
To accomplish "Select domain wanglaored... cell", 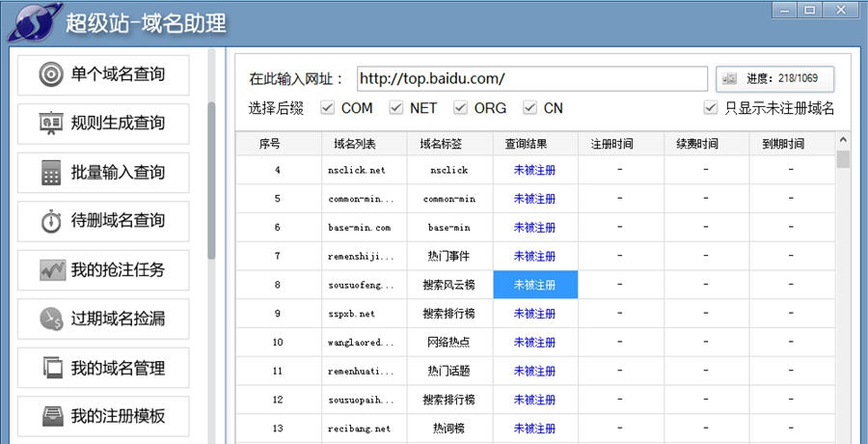I will 365,342.
